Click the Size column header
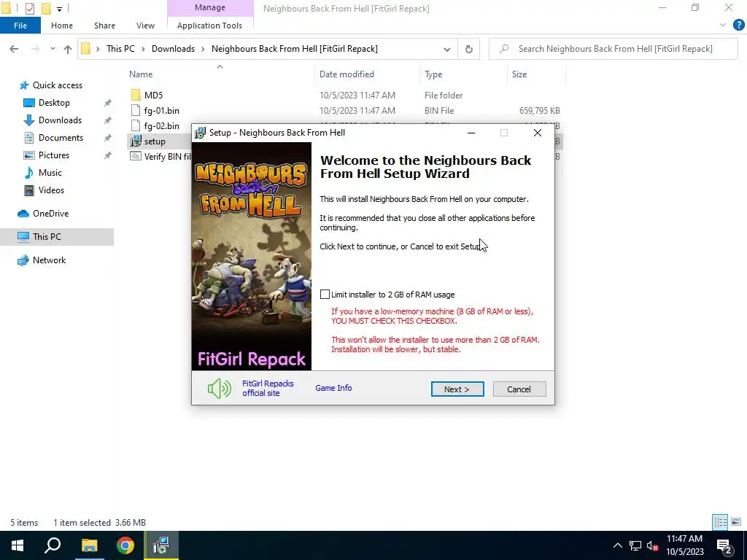 pos(519,74)
